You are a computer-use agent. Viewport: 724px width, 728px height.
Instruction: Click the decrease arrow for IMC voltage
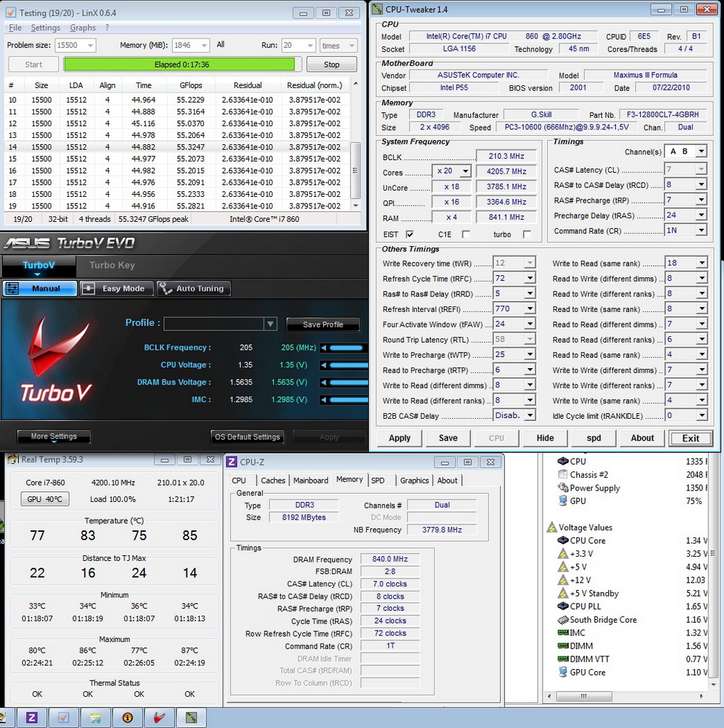(x=324, y=400)
